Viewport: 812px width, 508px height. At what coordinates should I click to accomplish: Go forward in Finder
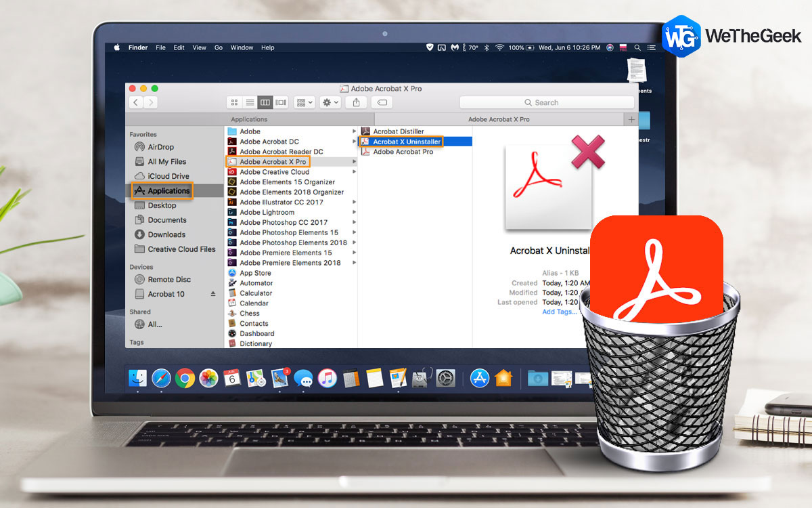pyautogui.click(x=151, y=102)
